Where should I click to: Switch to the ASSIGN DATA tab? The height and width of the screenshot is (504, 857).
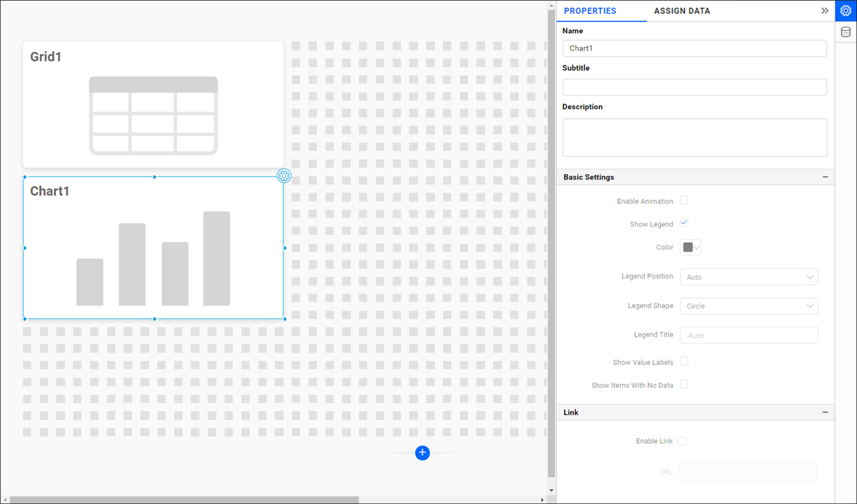[x=682, y=11]
